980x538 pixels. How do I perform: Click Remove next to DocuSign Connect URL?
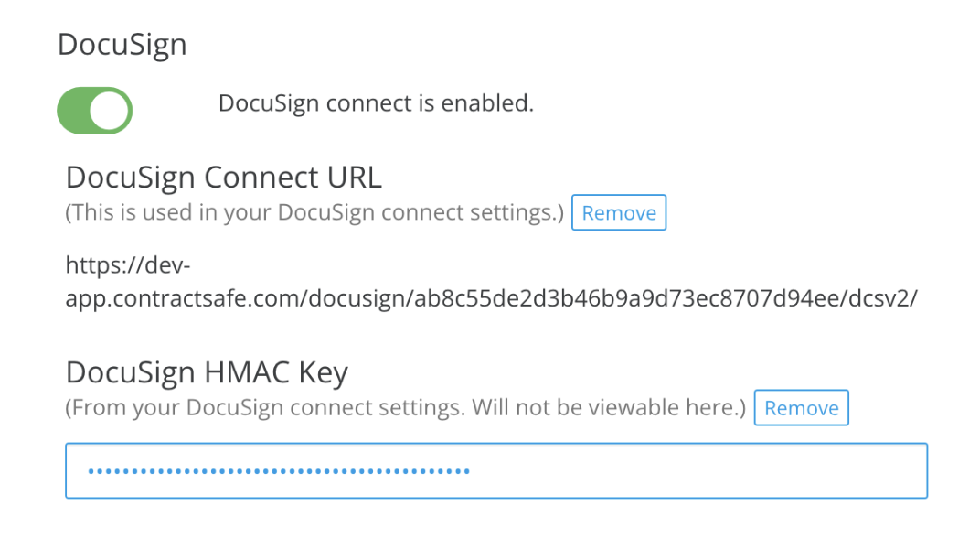[618, 212]
